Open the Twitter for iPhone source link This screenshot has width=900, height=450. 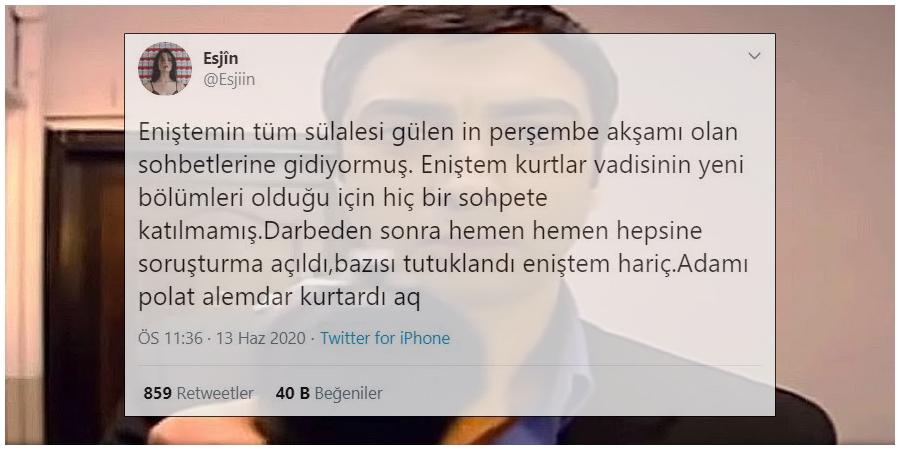(385, 338)
